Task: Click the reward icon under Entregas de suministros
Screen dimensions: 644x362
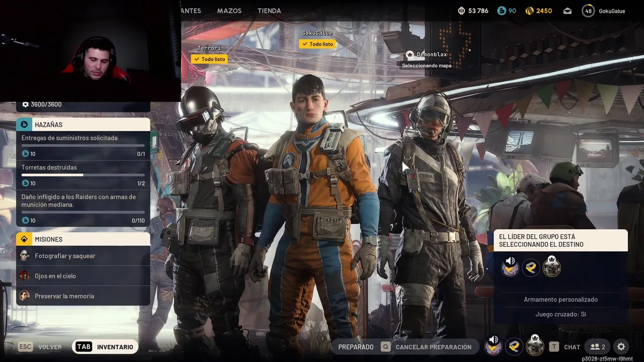Action: (25, 154)
